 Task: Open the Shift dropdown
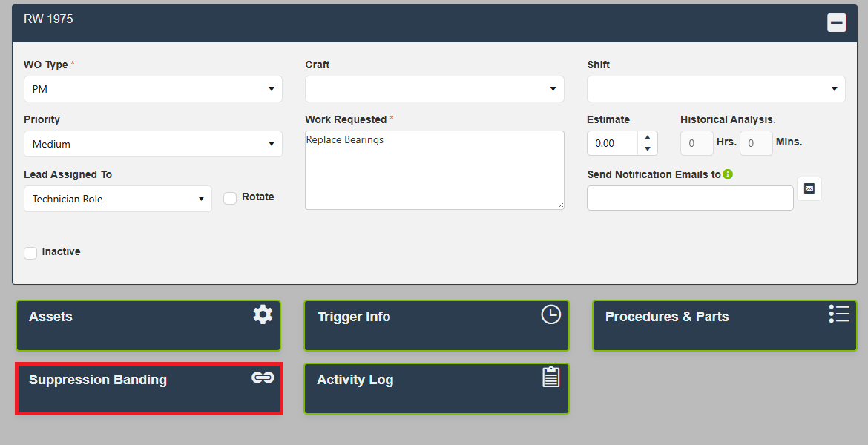click(716, 89)
